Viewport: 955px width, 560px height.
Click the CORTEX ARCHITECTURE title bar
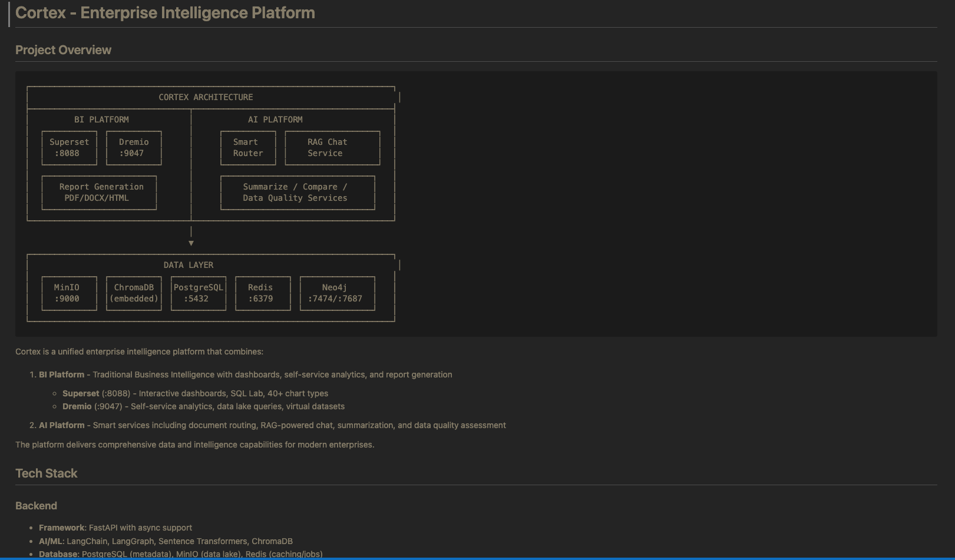click(205, 97)
